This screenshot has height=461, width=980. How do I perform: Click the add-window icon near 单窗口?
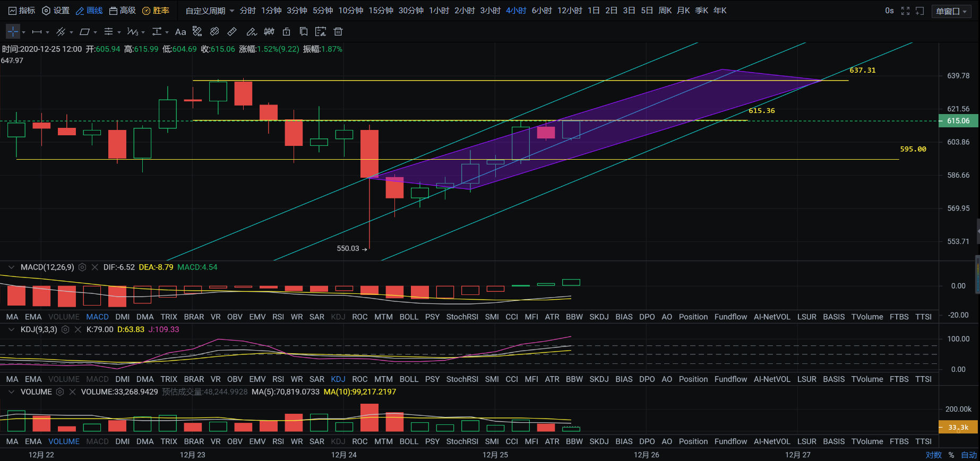coord(920,11)
